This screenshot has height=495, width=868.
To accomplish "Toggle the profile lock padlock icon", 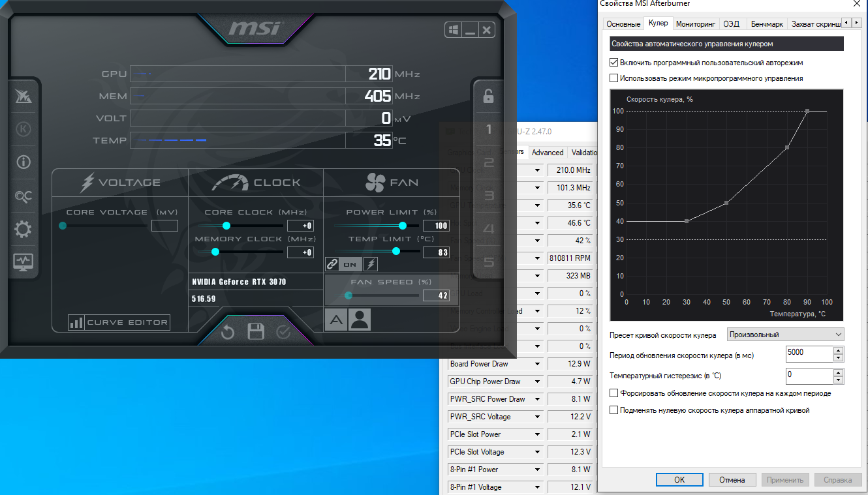I will [488, 97].
